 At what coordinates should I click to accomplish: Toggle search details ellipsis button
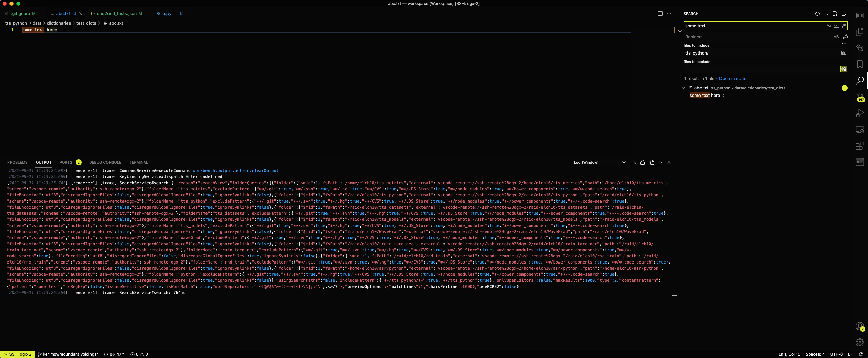(844, 44)
